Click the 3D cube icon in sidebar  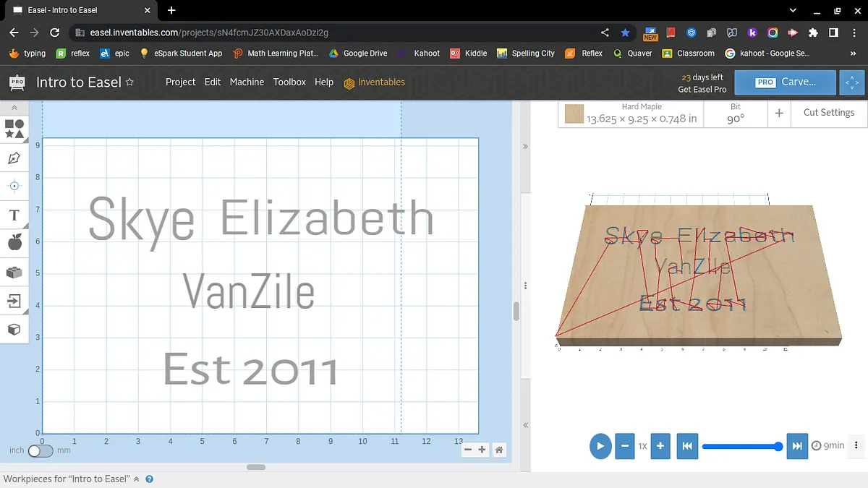point(14,330)
